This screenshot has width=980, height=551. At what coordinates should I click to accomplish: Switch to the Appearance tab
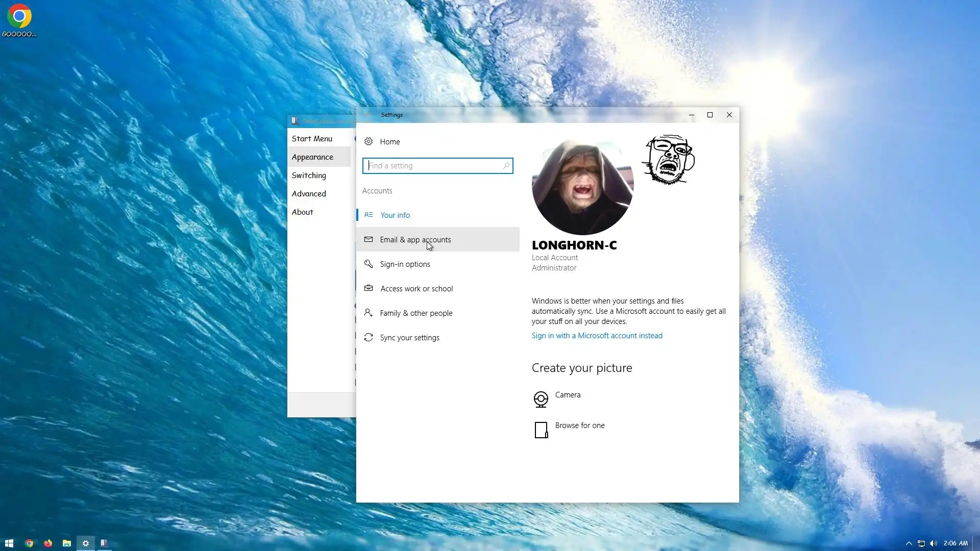point(312,157)
